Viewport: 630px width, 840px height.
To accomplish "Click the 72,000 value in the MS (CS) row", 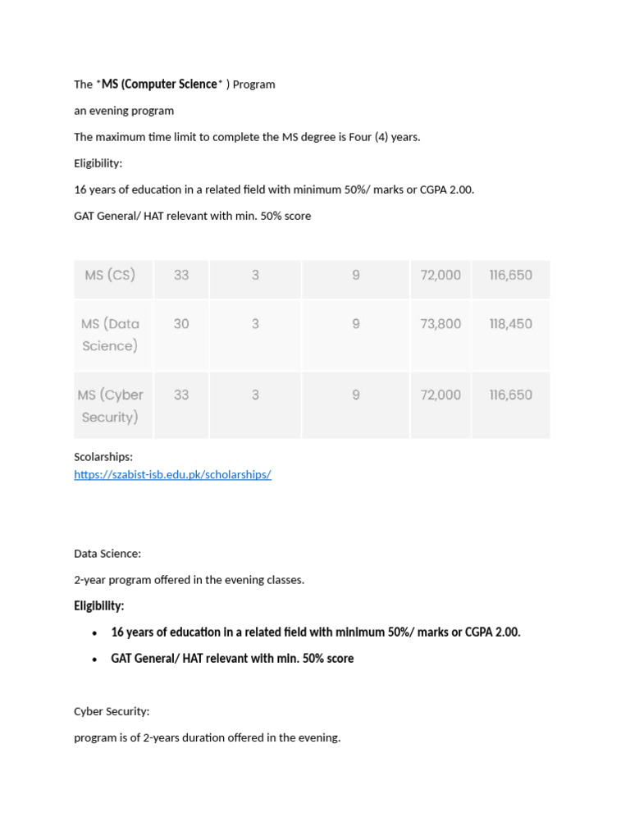I will pyautogui.click(x=441, y=276).
